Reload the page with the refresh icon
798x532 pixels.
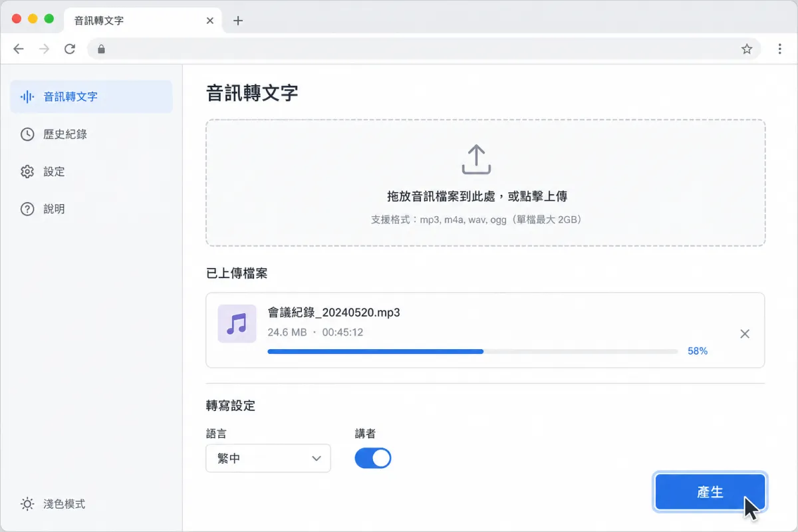[x=69, y=49]
